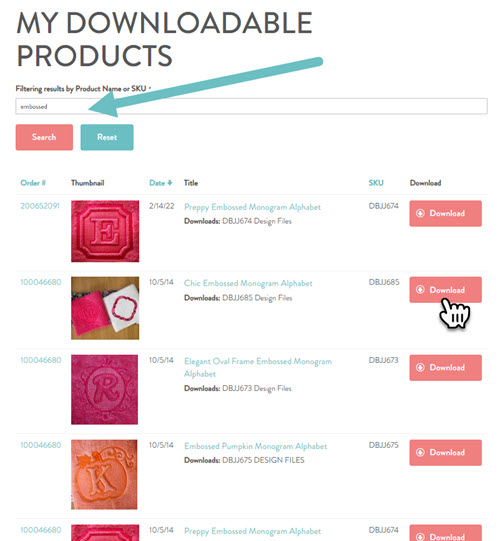The height and width of the screenshot is (541, 500).
Task: Click the oval frame letter R thumbnail
Action: coord(104,390)
